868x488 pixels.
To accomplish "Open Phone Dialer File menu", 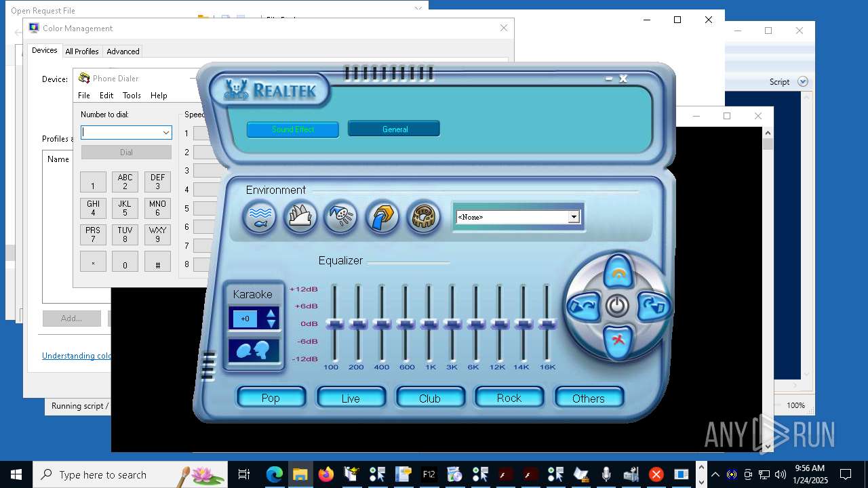I will coord(84,96).
